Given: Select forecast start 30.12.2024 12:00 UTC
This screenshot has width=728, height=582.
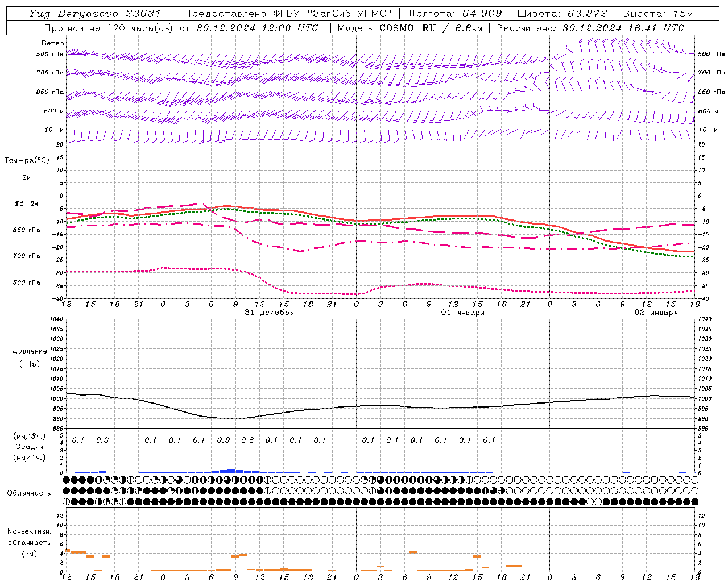Looking at the screenshot, I should (257, 28).
